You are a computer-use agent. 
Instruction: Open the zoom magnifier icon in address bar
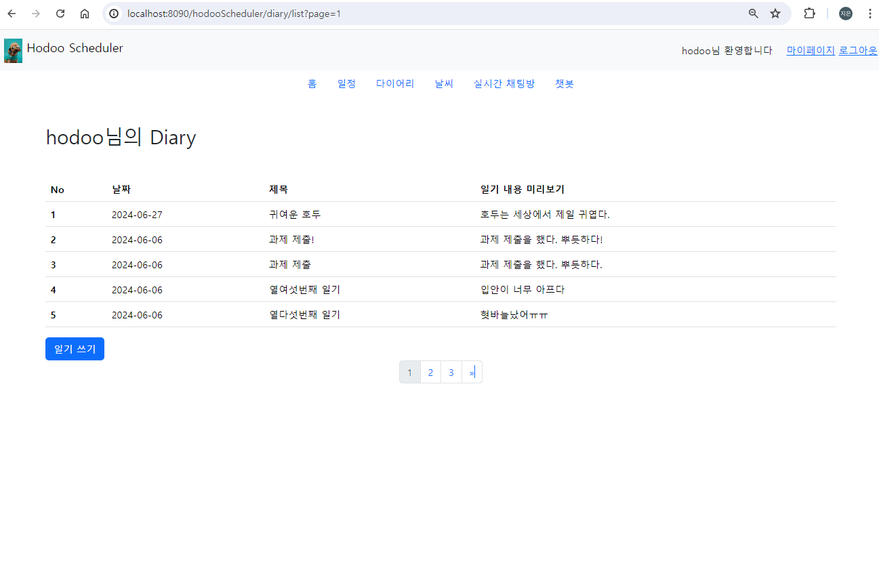tap(753, 14)
